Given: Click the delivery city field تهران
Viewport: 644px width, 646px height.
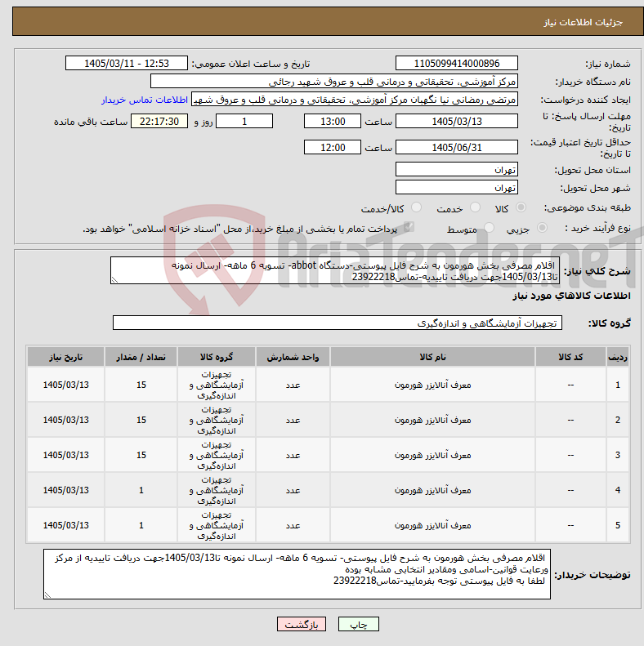Looking at the screenshot, I should (456, 188).
